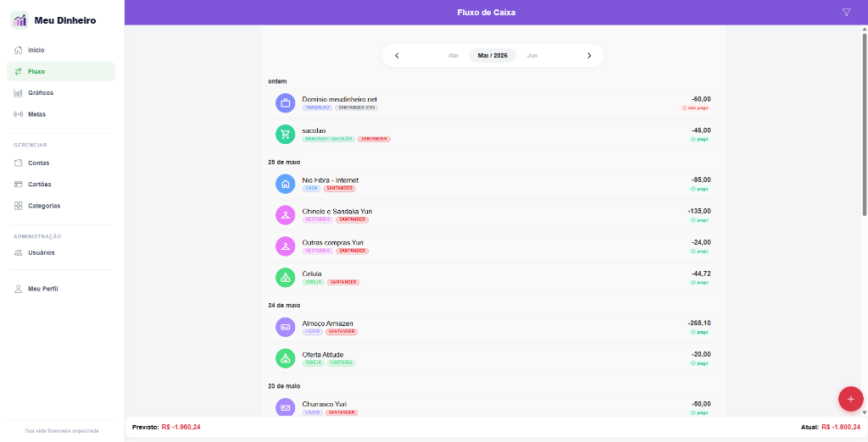
Task: Toggle pago status of sacolao
Action: click(x=699, y=140)
